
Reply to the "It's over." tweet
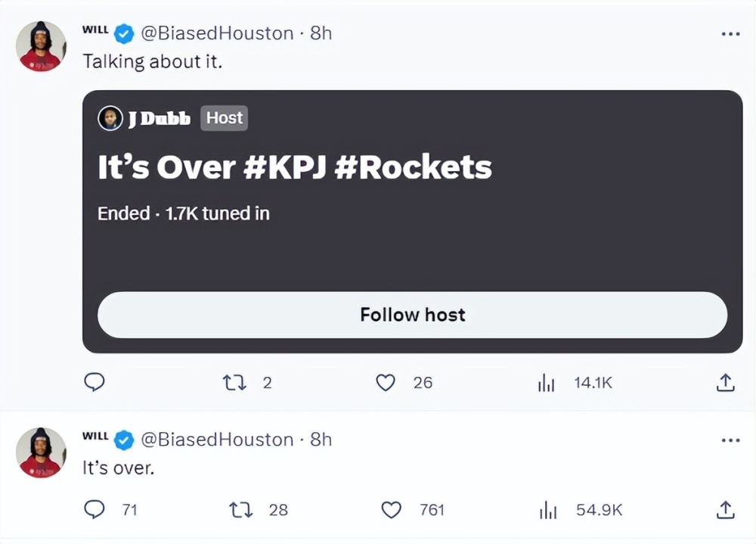[x=94, y=510]
